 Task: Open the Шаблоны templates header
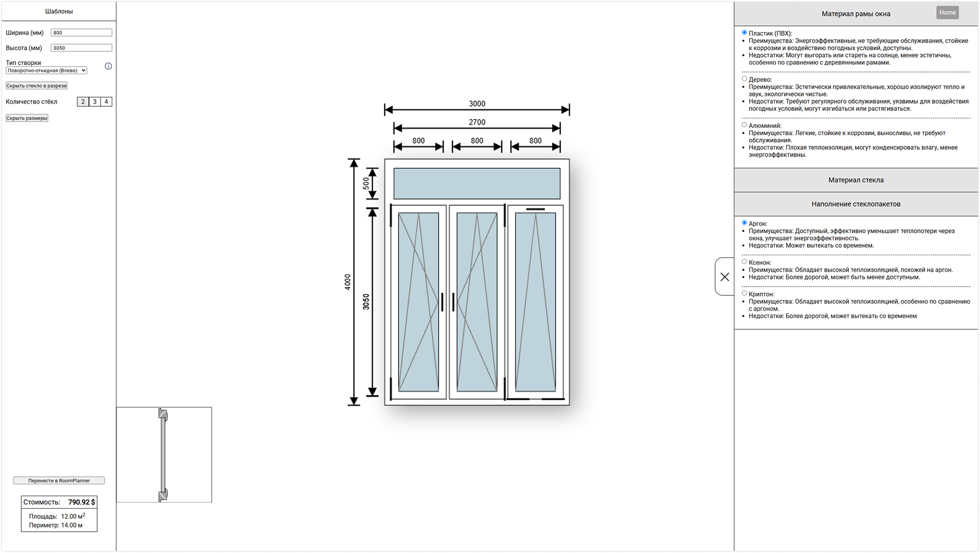(59, 11)
